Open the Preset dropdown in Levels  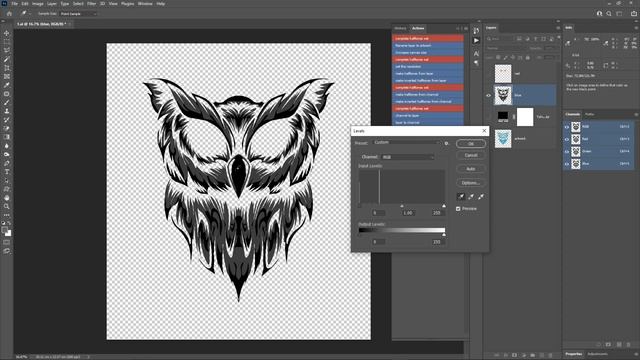pos(407,143)
